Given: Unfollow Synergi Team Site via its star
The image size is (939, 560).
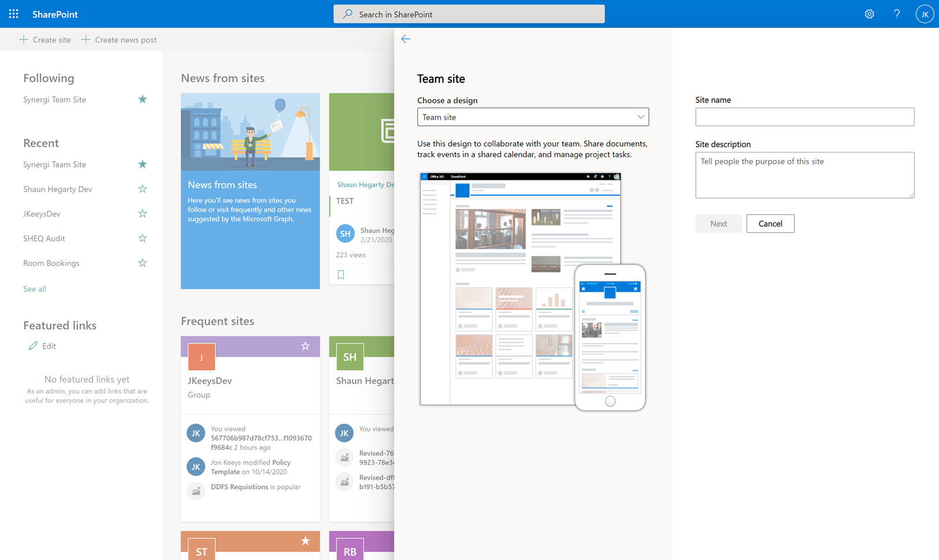Looking at the screenshot, I should (142, 99).
